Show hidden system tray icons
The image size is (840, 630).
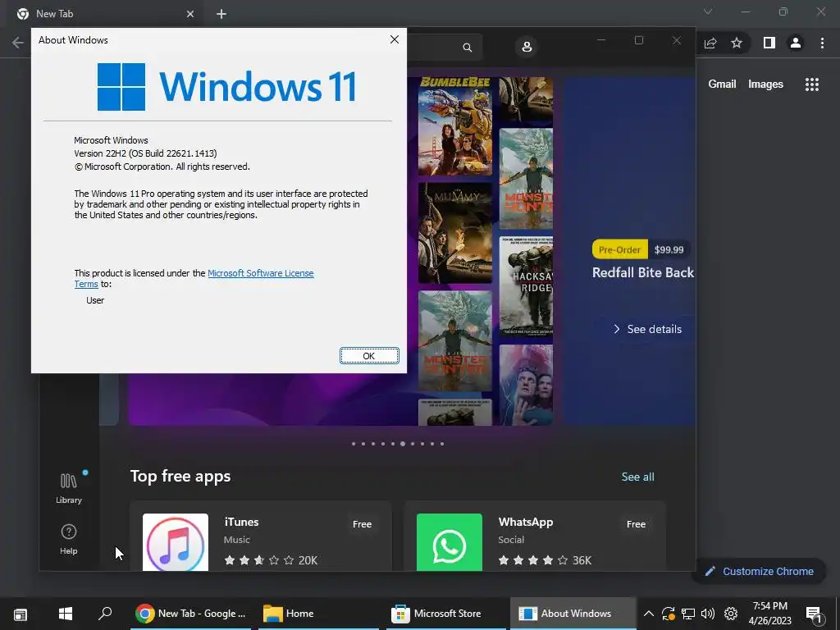(648, 614)
